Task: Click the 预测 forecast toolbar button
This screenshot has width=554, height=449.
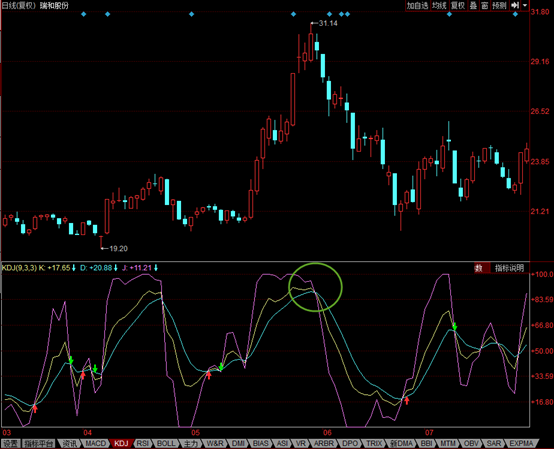Action: [x=500, y=6]
